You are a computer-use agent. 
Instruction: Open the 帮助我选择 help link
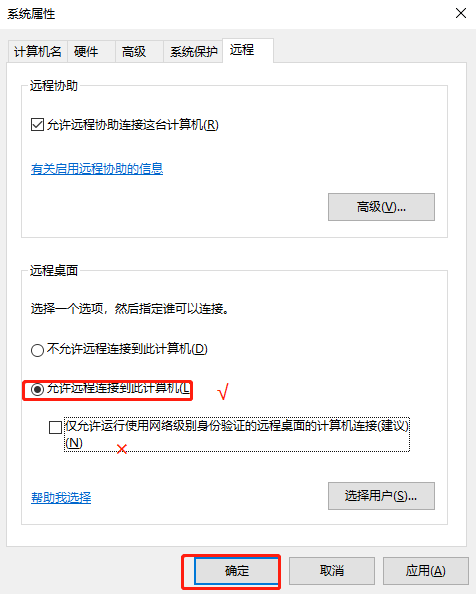(61, 497)
